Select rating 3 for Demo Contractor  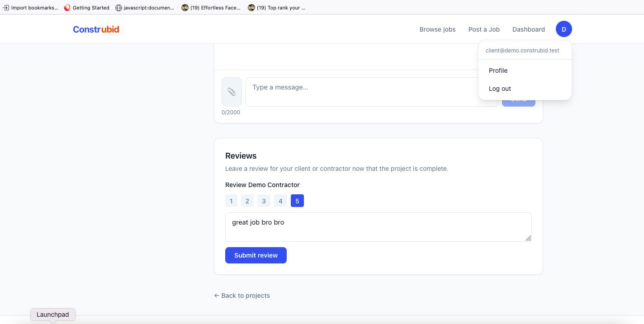pyautogui.click(x=264, y=201)
